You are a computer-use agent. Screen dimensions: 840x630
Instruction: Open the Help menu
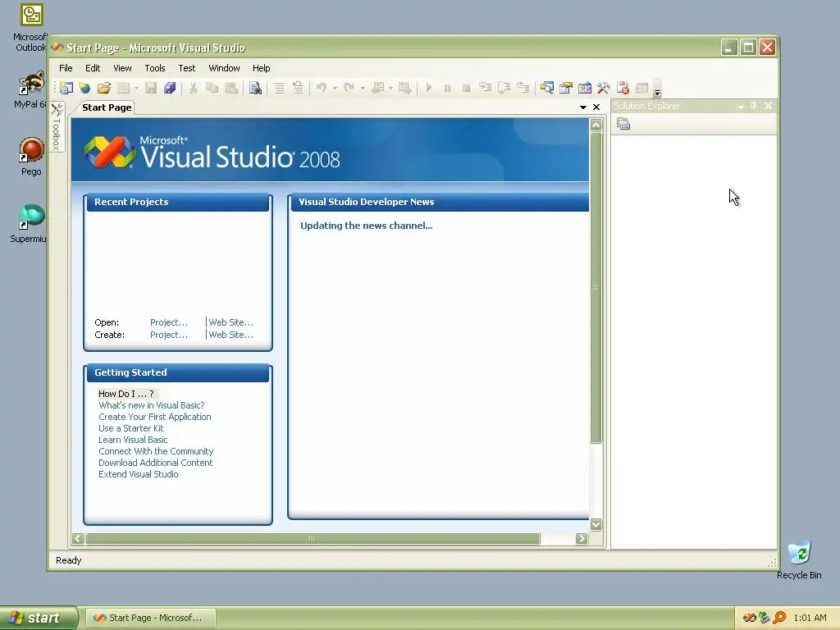[x=262, y=68]
